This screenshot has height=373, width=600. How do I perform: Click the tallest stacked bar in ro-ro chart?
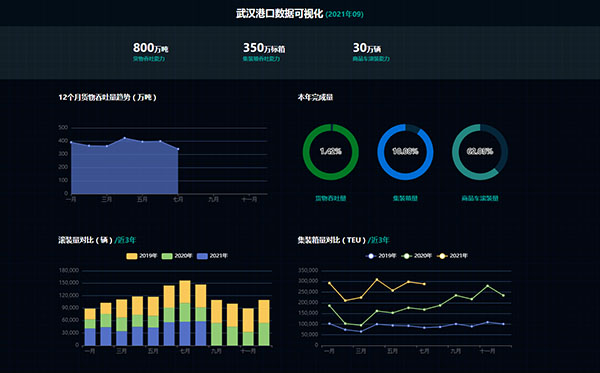tap(185, 313)
